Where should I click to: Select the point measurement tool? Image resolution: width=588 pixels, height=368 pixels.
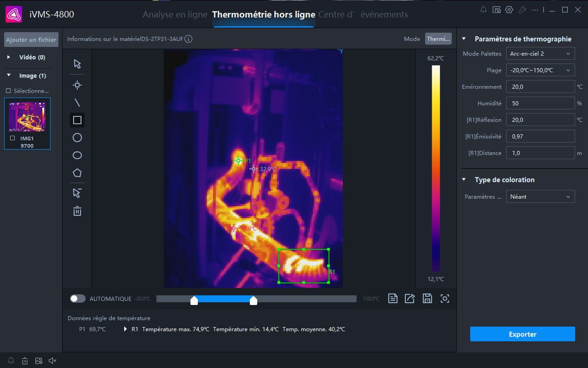tap(77, 85)
